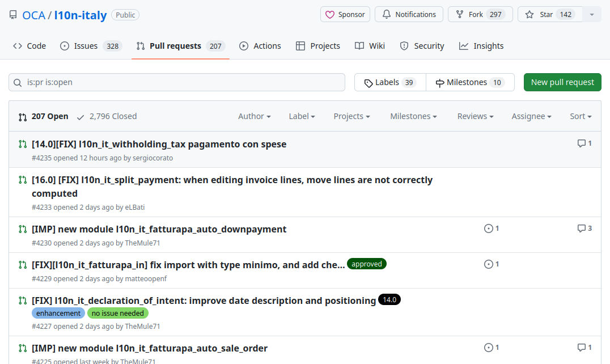
Task: Open the Label filter dropdown
Action: coord(302,116)
